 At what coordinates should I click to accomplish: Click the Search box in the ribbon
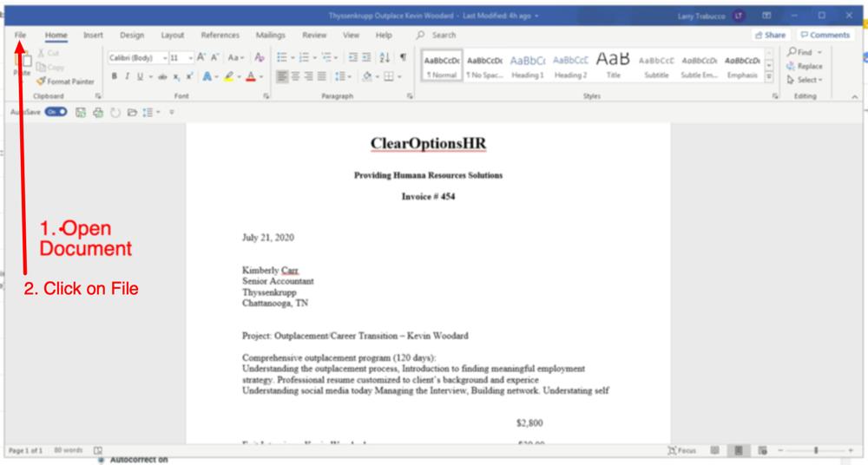coord(437,35)
